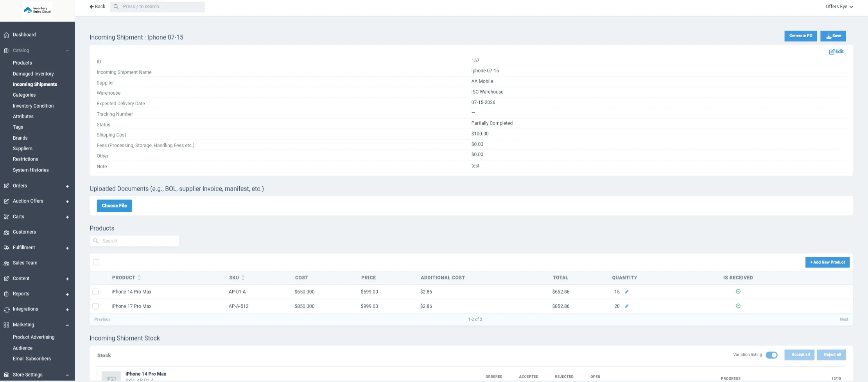868x382 pixels.
Task: Click the Integrations sync icon
Action: [6, 310]
